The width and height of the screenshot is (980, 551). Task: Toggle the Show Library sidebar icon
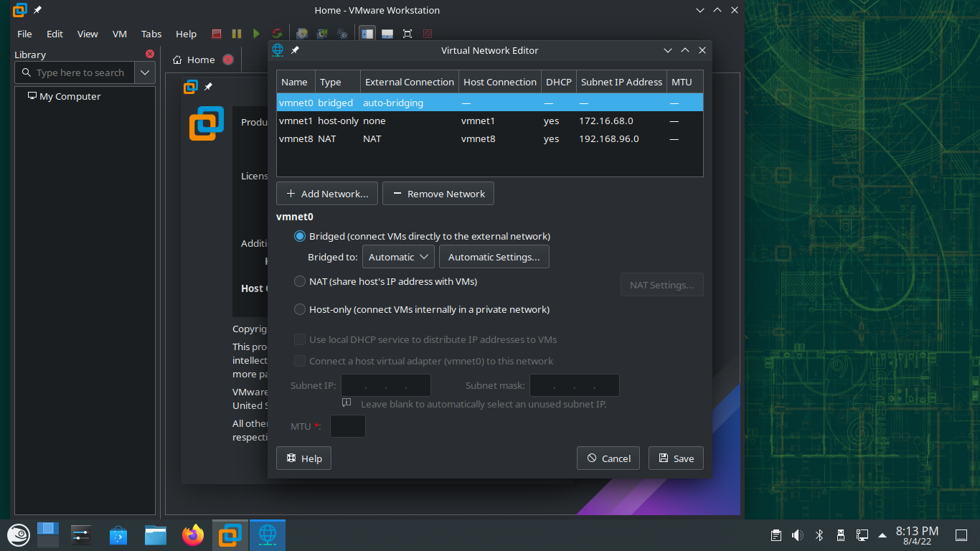click(367, 34)
